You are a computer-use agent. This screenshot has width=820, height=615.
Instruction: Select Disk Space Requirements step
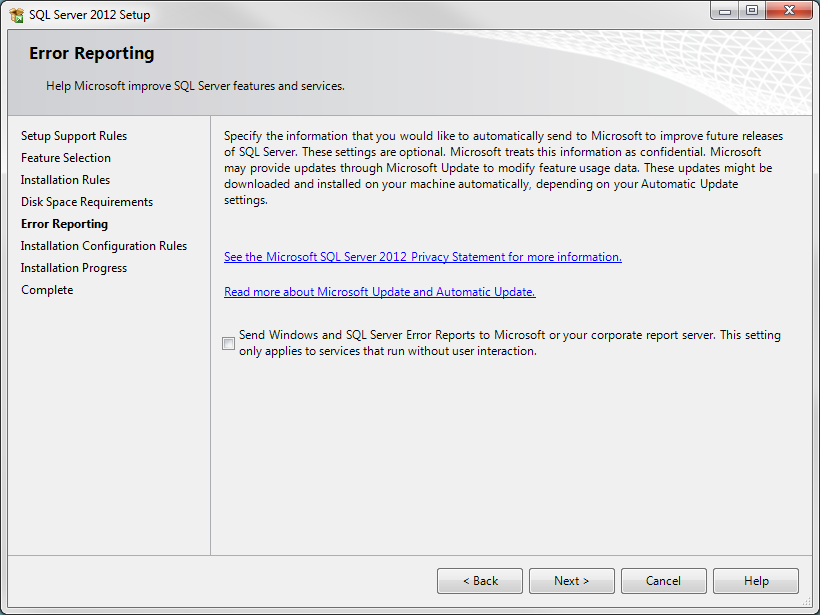87,202
